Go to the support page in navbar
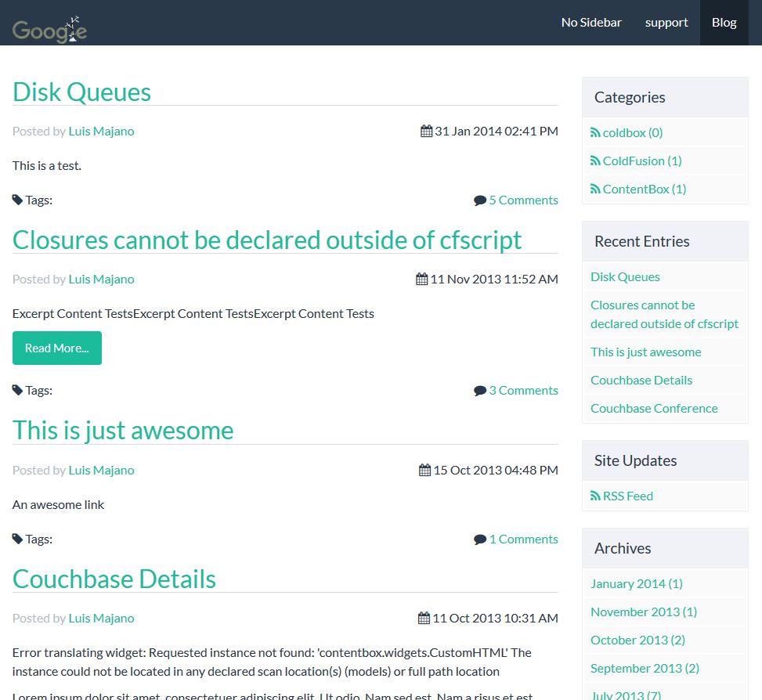 (x=666, y=23)
